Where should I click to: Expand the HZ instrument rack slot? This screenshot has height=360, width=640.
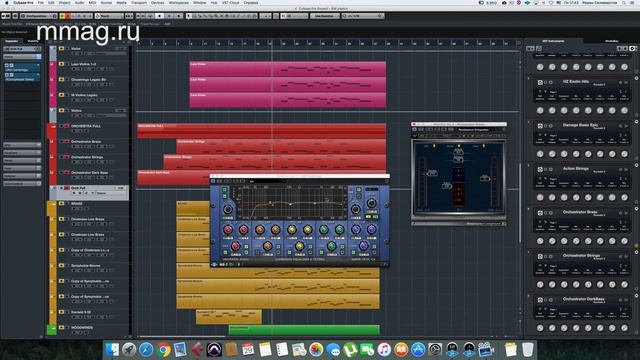(x=529, y=78)
